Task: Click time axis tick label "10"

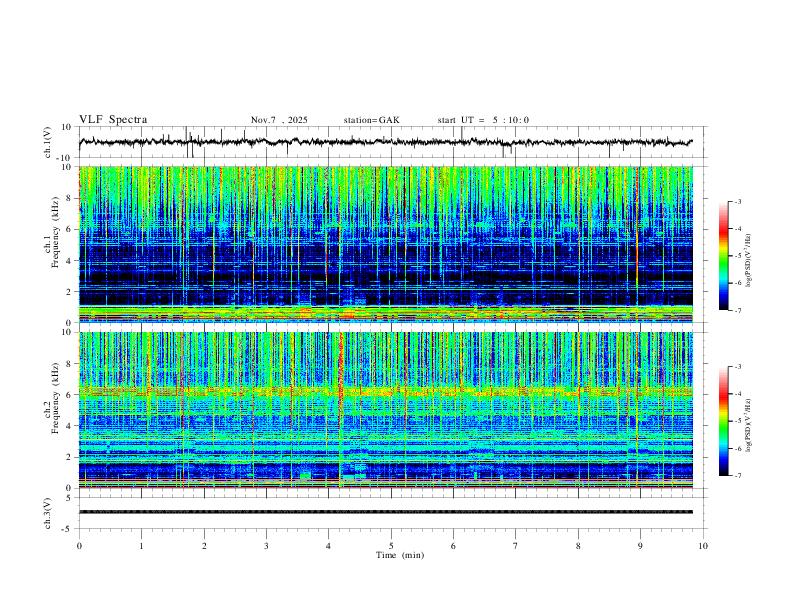Action: pyautogui.click(x=703, y=546)
